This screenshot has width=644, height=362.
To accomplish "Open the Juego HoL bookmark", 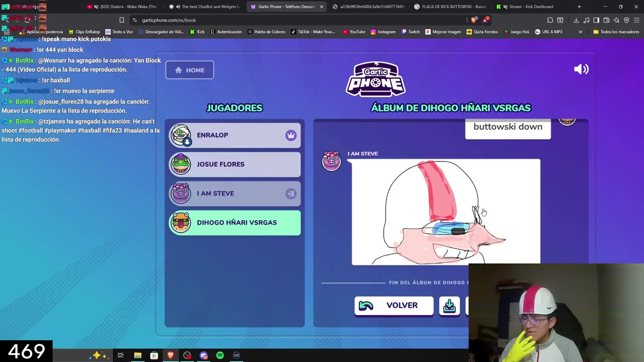I will point(516,32).
